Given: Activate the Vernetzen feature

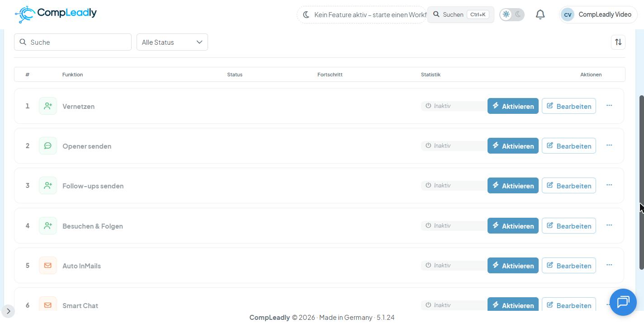Looking at the screenshot, I should pyautogui.click(x=513, y=106).
